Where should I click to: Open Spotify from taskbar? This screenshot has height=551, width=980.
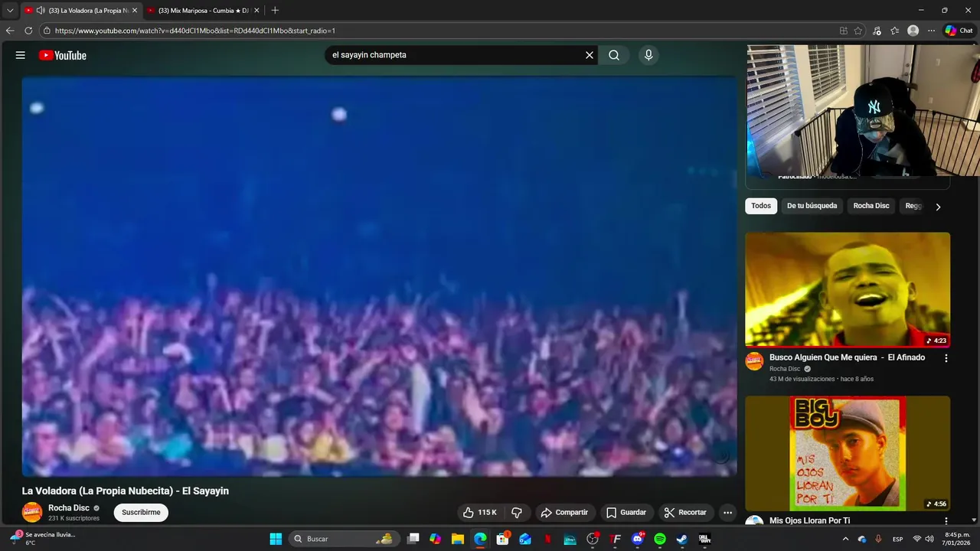[x=660, y=539]
